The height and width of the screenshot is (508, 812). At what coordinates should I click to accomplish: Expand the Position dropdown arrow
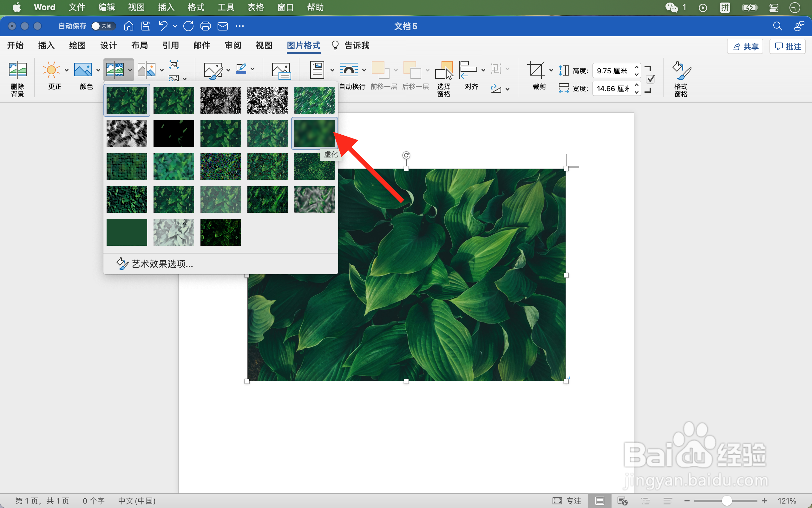pyautogui.click(x=332, y=70)
